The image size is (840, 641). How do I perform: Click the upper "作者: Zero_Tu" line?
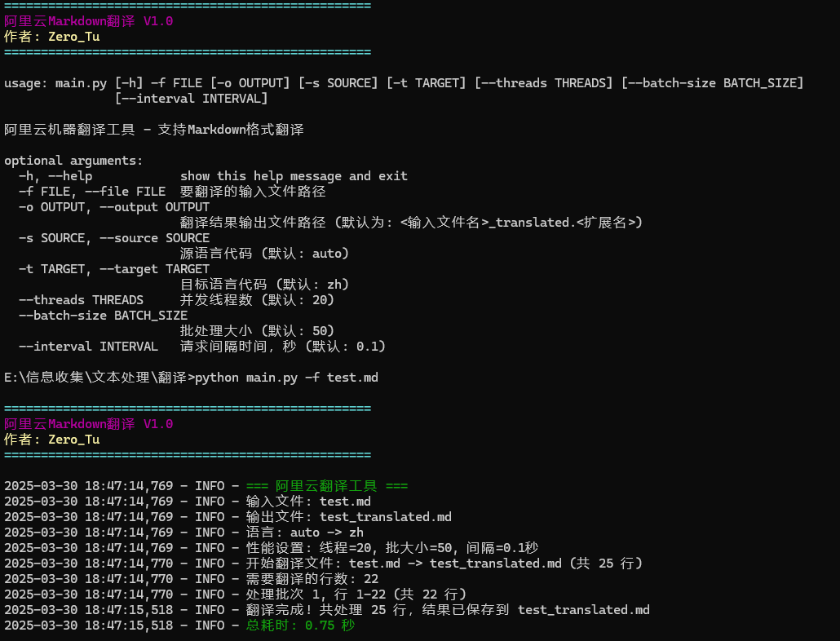pos(52,37)
